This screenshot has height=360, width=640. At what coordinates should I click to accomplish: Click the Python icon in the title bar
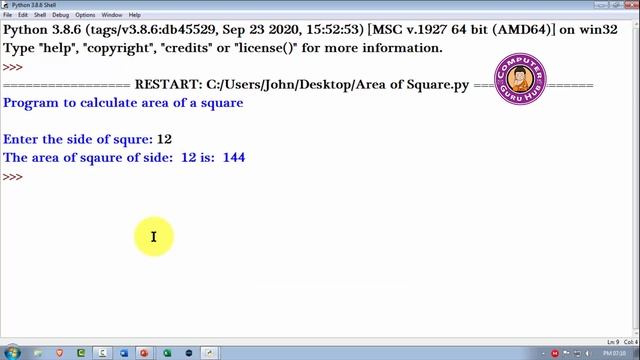[x=5, y=5]
